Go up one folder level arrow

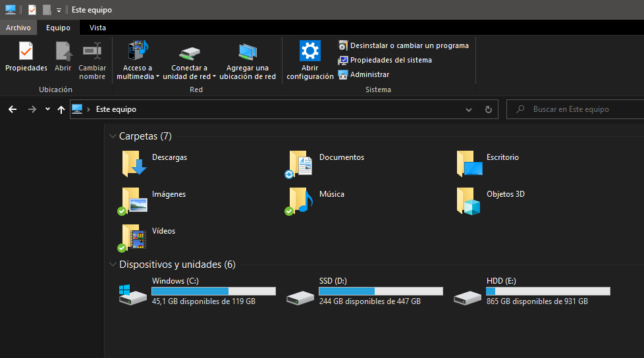(x=61, y=110)
